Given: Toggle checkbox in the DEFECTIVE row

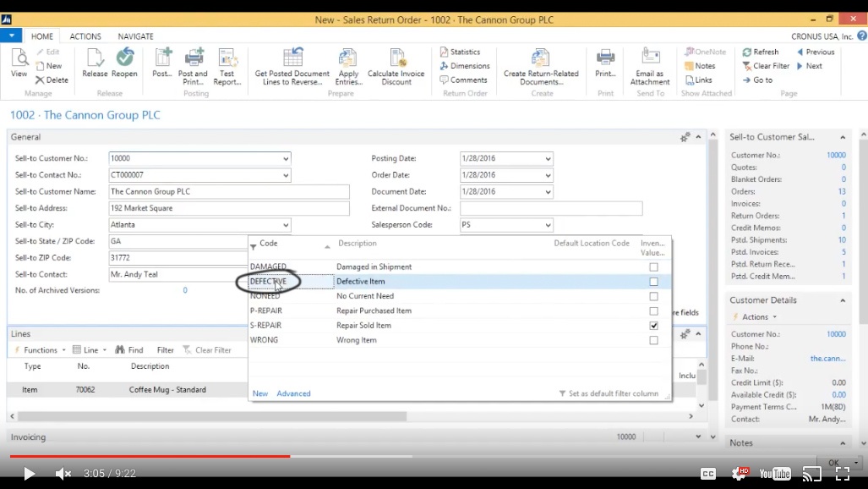Looking at the screenshot, I should [654, 282].
